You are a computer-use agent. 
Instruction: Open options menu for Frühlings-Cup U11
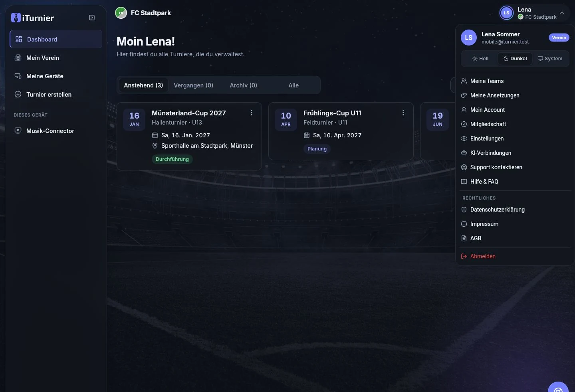[403, 113]
